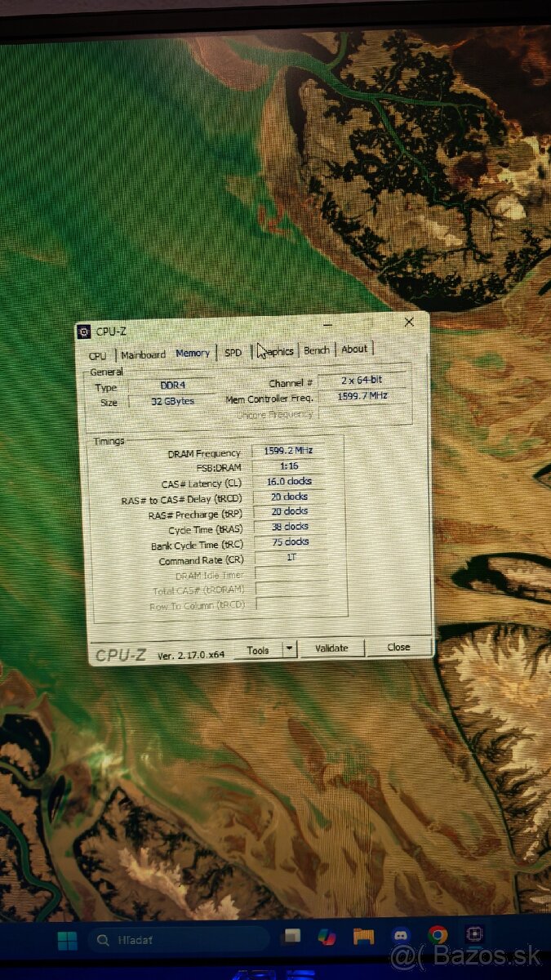Click the empty Uncore Frequency field
Viewport: 551px width, 980px height.
click(362, 412)
